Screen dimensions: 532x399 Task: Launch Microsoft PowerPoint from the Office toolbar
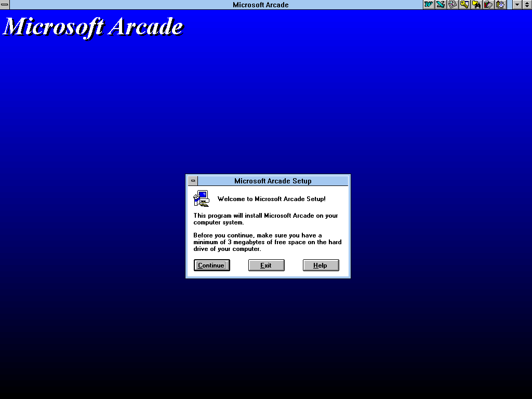coord(453,5)
